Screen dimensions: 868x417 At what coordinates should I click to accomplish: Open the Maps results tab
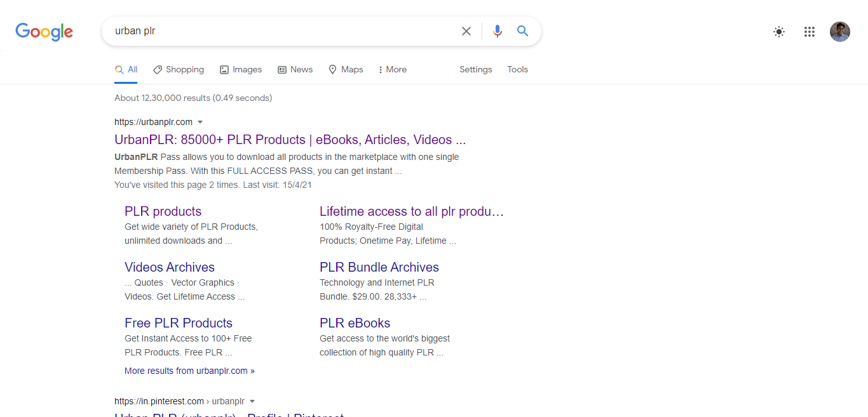tap(346, 70)
